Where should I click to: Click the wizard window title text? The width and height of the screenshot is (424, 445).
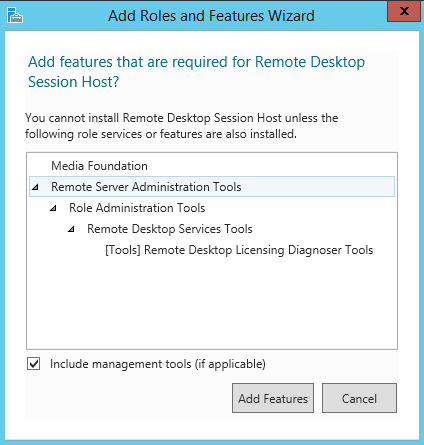point(211,16)
